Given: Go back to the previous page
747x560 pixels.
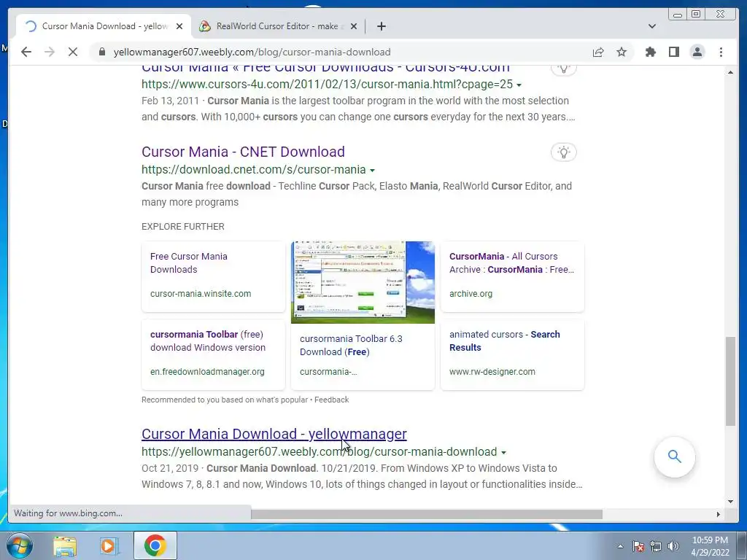Looking at the screenshot, I should point(26,52).
